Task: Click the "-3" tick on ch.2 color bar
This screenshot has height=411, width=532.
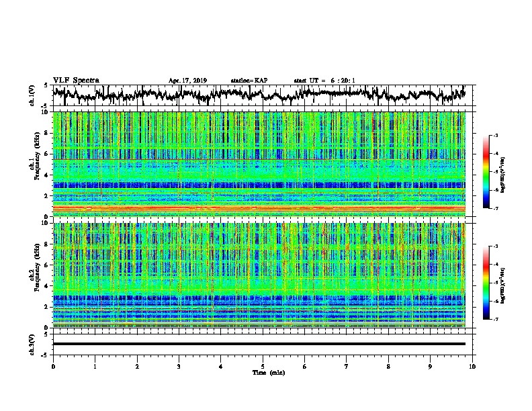Action: coord(495,246)
